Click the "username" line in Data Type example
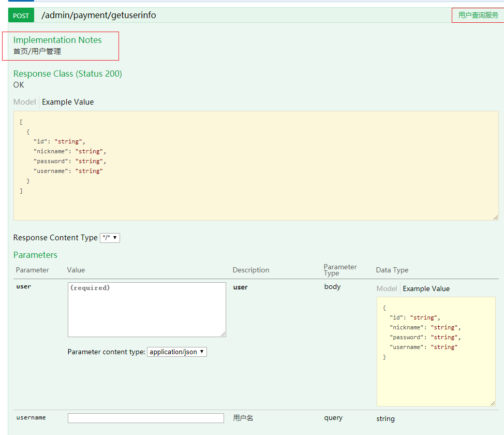 coord(423,347)
